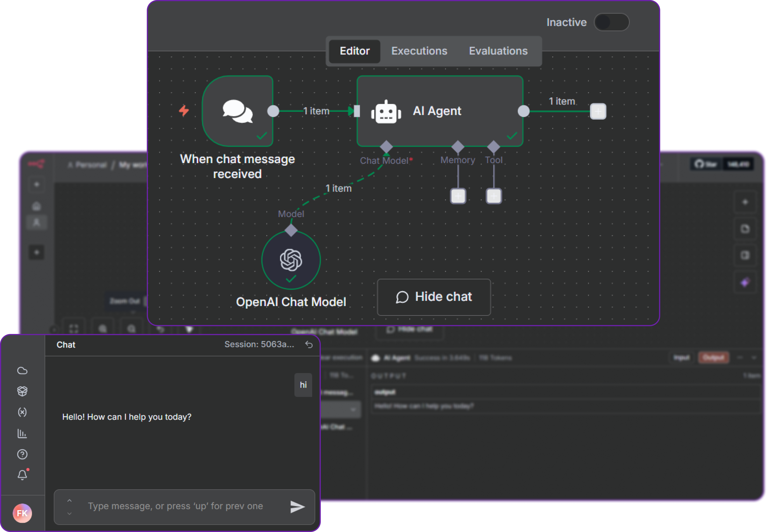Click the cloud icon in sidebar
Screen dimensions: 767x532
[22, 370]
